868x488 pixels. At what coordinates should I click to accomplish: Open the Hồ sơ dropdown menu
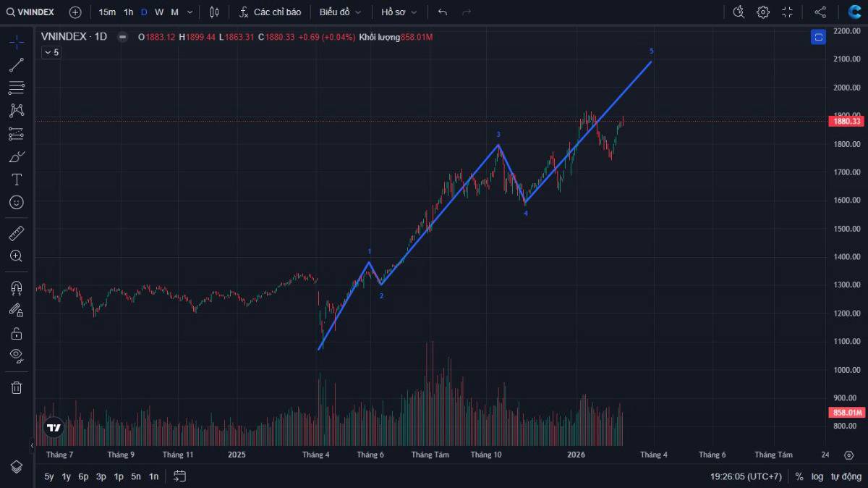coord(399,12)
